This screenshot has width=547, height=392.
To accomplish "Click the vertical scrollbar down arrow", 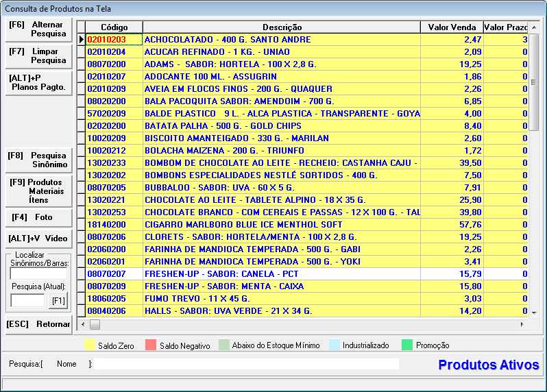I will point(534,313).
